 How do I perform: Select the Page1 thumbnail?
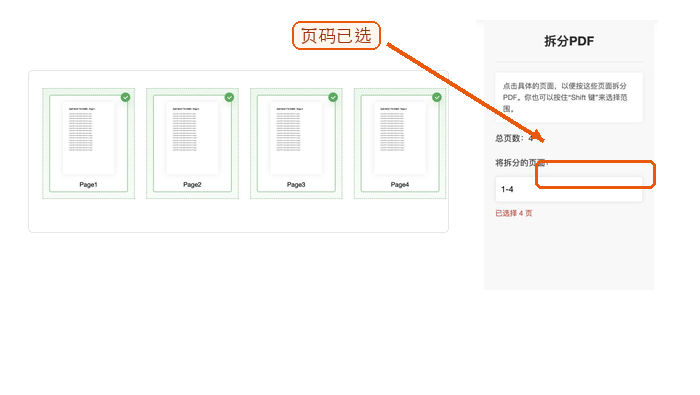(88, 143)
